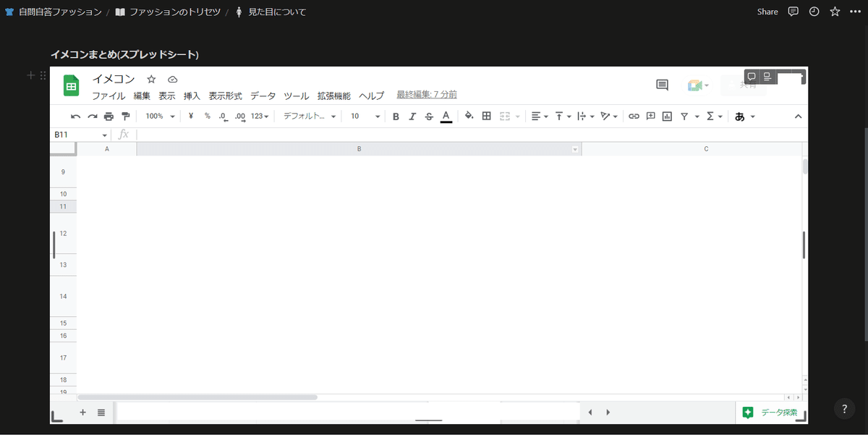The height and width of the screenshot is (435, 868).
Task: Open the あ input tools menu
Action: 744,116
